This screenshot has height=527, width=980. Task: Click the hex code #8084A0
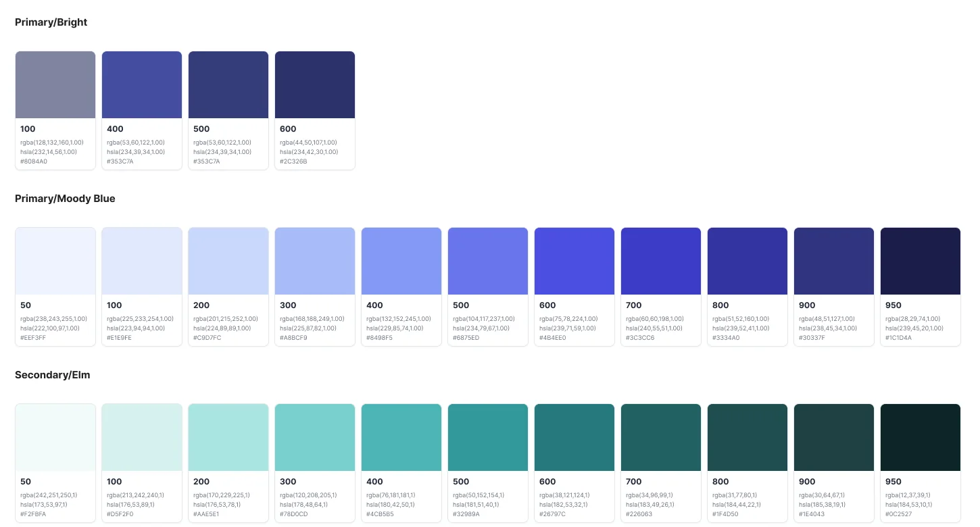coord(34,161)
